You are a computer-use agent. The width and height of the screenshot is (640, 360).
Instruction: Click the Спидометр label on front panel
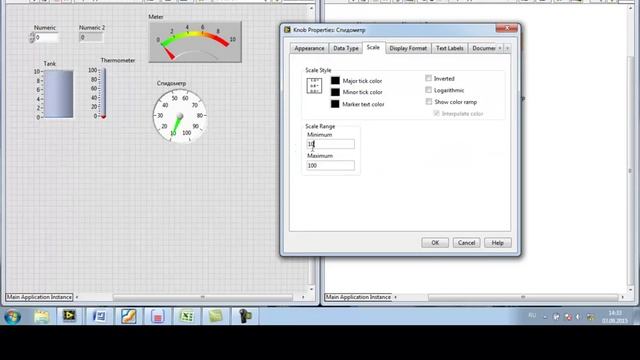[171, 83]
